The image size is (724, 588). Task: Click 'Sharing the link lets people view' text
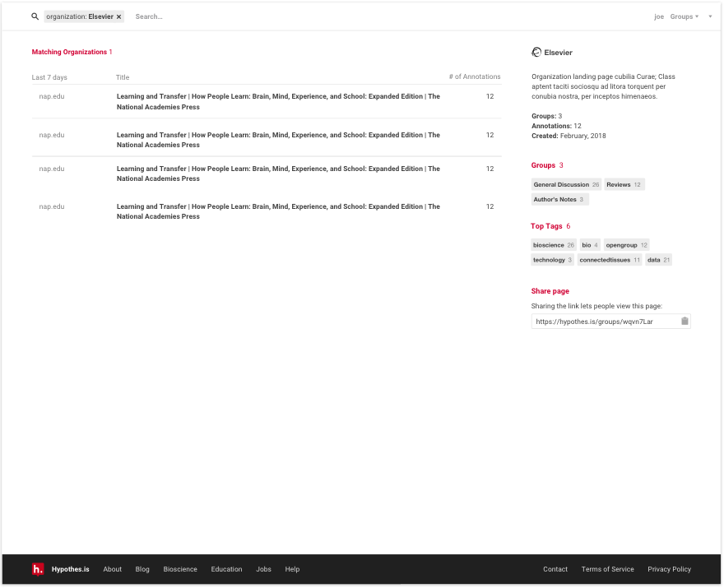pyautogui.click(x=596, y=306)
